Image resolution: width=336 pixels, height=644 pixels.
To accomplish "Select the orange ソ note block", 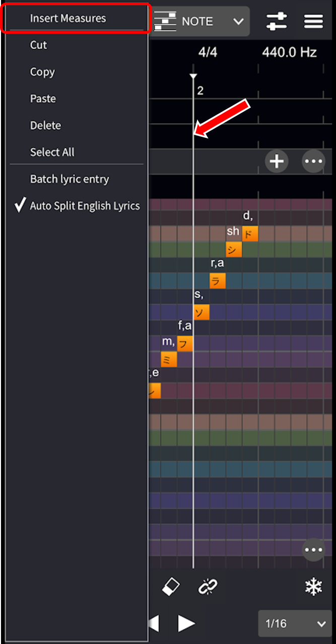I will (x=201, y=312).
